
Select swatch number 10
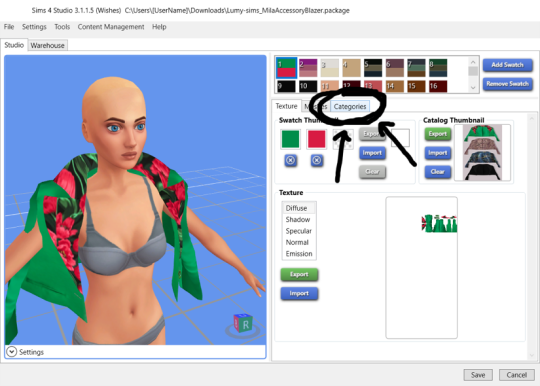[x=308, y=86]
